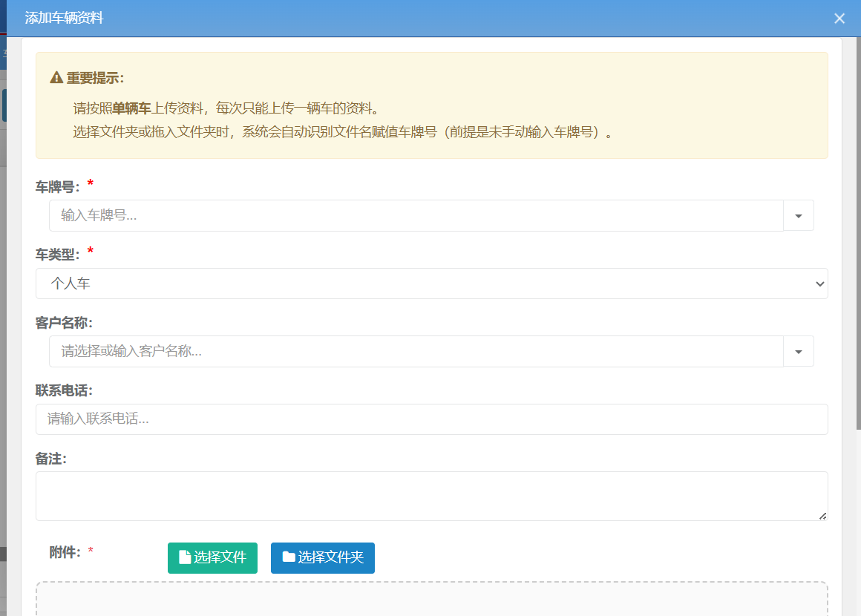
Task: Click the 附件 field label
Action: point(65,551)
